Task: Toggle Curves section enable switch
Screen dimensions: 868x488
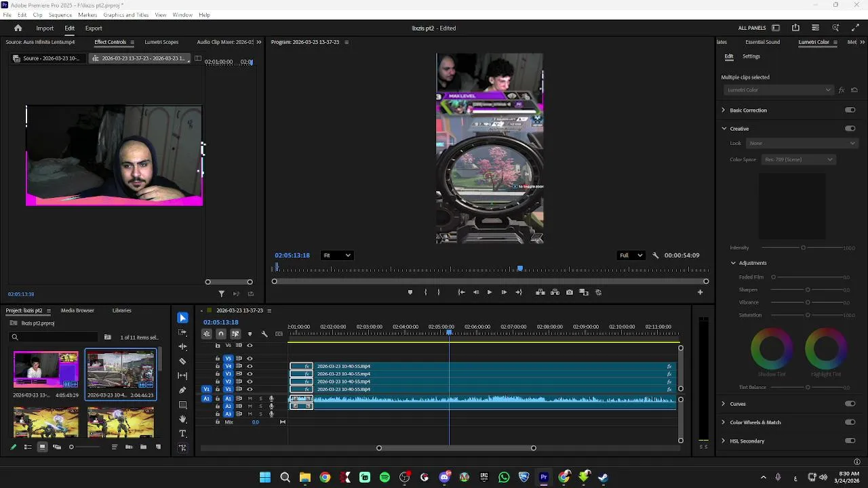Action: pyautogui.click(x=850, y=403)
